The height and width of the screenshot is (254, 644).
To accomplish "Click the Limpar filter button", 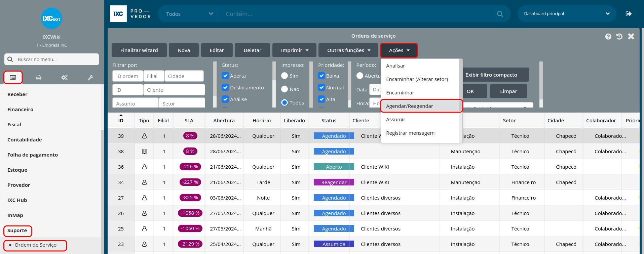I will tap(508, 91).
